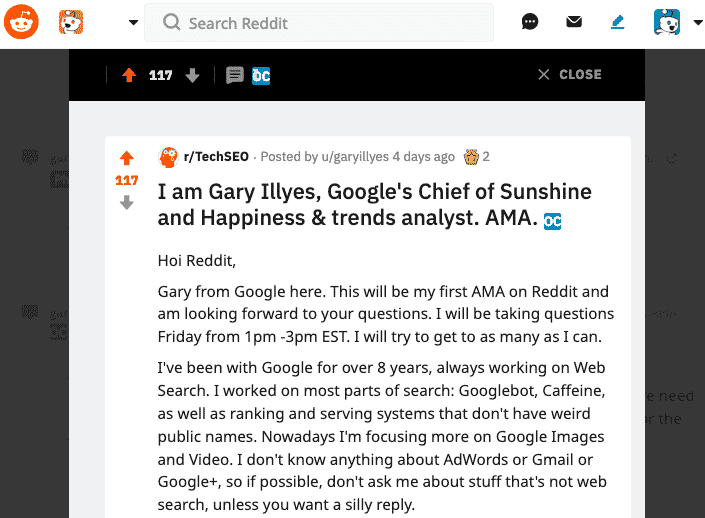The height and width of the screenshot is (518, 705).
Task: Click the post-type icon in black bar
Action: coord(235,75)
